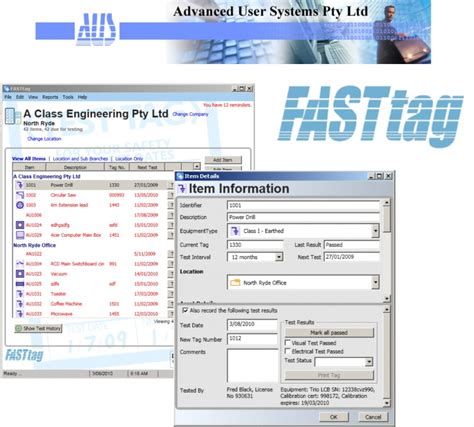Open the Reports menu in FASTtag

pos(50,97)
